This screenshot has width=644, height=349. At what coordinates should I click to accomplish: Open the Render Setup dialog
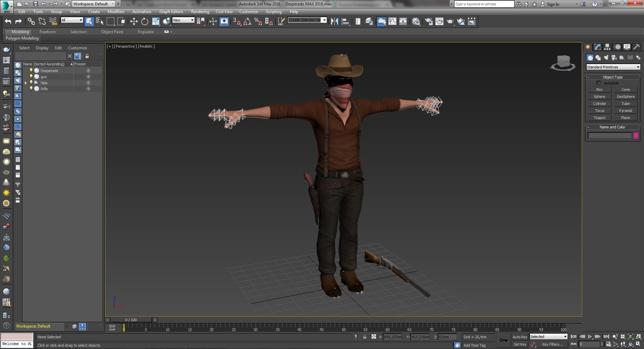(x=429, y=21)
